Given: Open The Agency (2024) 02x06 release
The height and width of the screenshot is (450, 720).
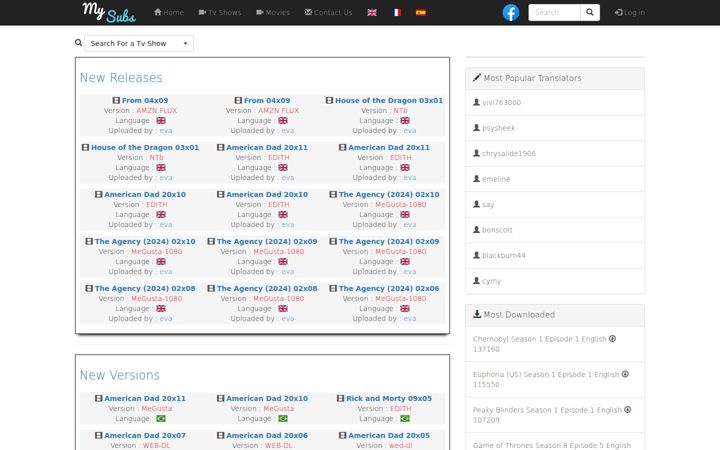Looking at the screenshot, I should [x=389, y=288].
